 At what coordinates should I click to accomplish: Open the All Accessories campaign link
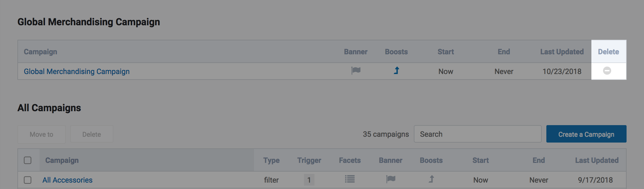67,180
